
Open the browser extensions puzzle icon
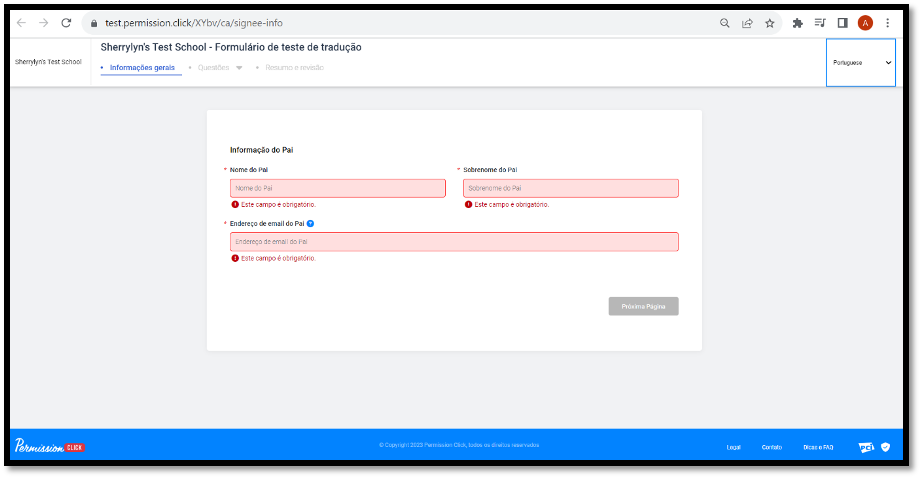[797, 23]
